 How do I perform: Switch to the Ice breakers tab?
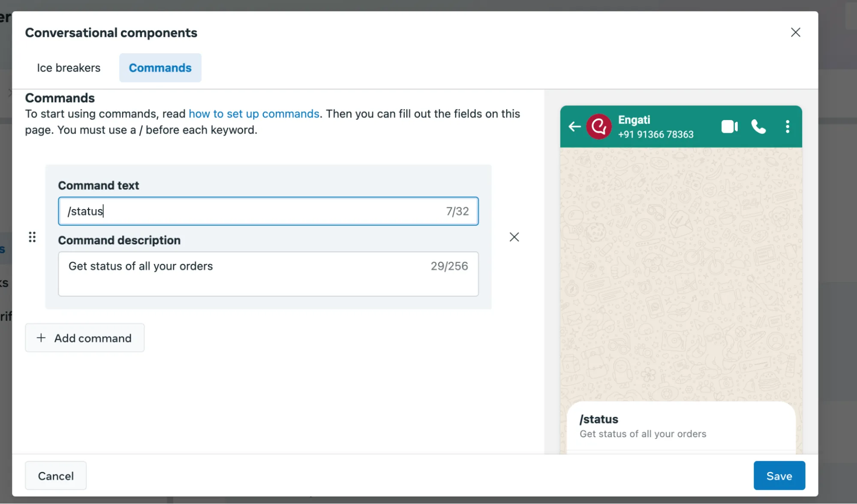(69, 66)
